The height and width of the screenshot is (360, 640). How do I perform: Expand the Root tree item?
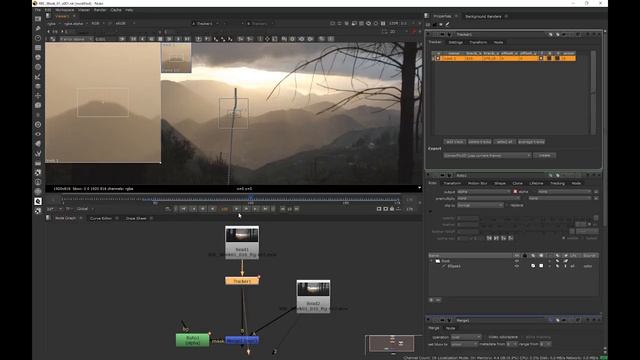pos(431,261)
